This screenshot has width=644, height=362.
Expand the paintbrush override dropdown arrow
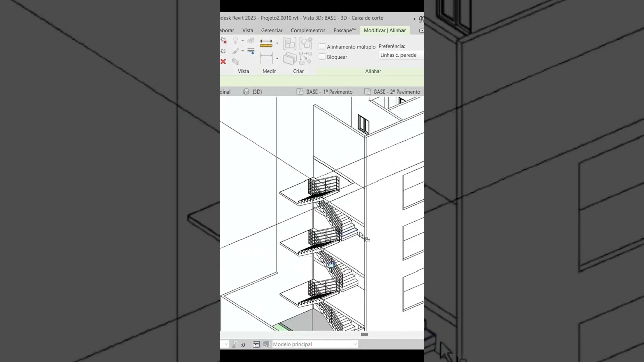(x=243, y=51)
